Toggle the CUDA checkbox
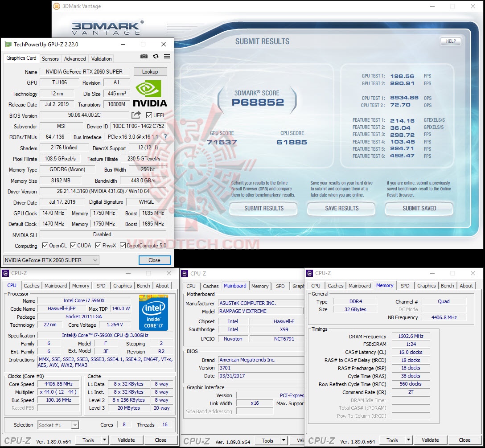 coord(73,245)
